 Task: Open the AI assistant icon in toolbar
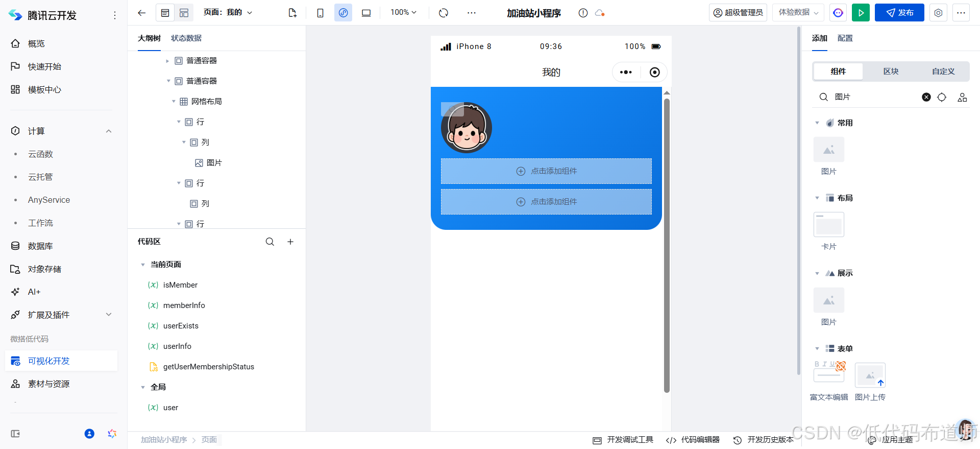click(838, 13)
